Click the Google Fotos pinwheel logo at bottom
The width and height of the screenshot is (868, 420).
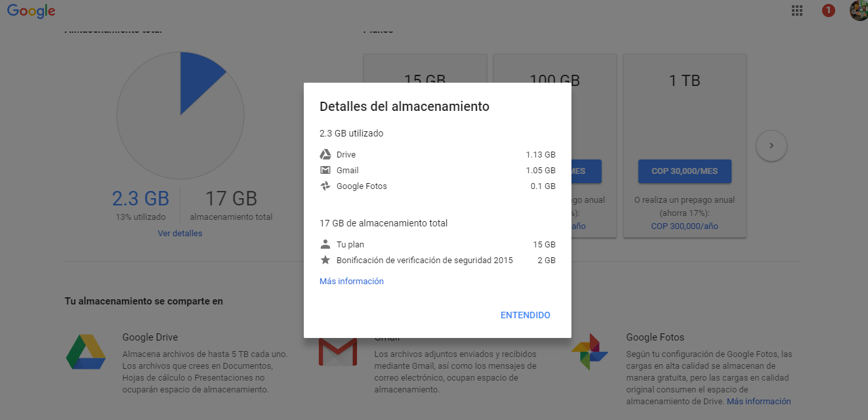pyautogui.click(x=590, y=352)
